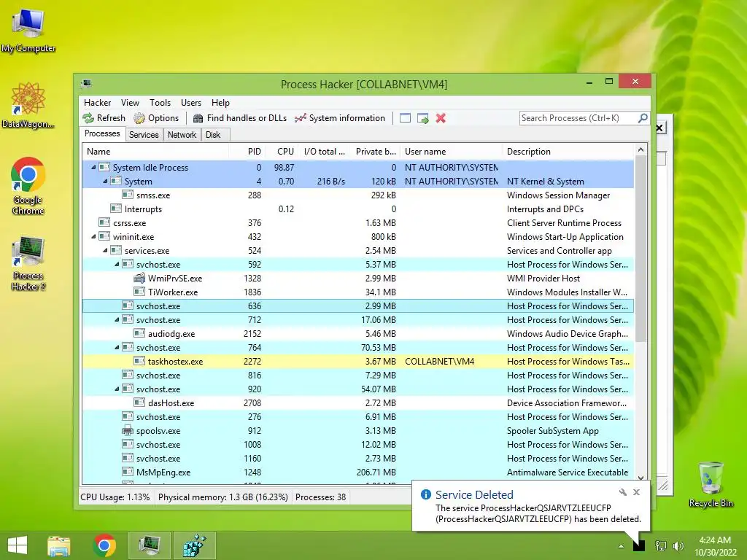Click the Refresh toolbar icon

point(104,118)
